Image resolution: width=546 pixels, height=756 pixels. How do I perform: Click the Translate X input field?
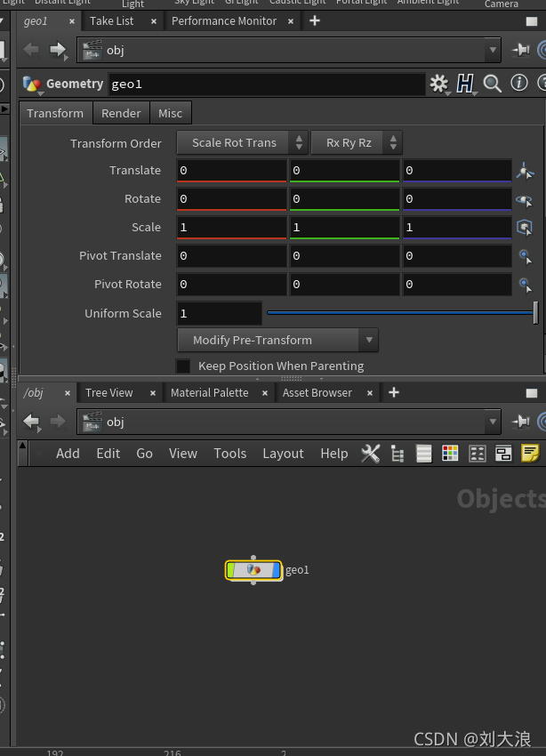point(232,171)
